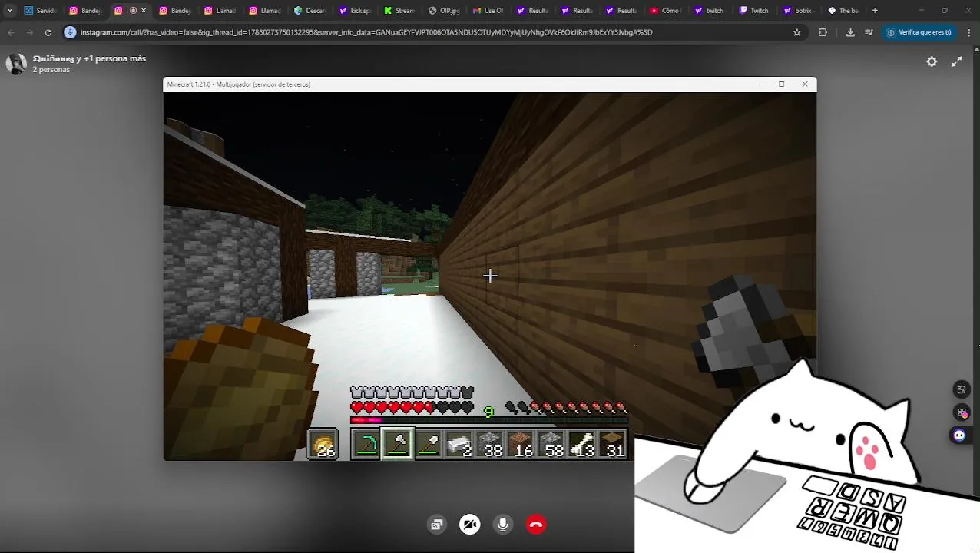Click the offhand slot showing 26
Image resolution: width=980 pixels, height=553 pixels.
click(323, 445)
